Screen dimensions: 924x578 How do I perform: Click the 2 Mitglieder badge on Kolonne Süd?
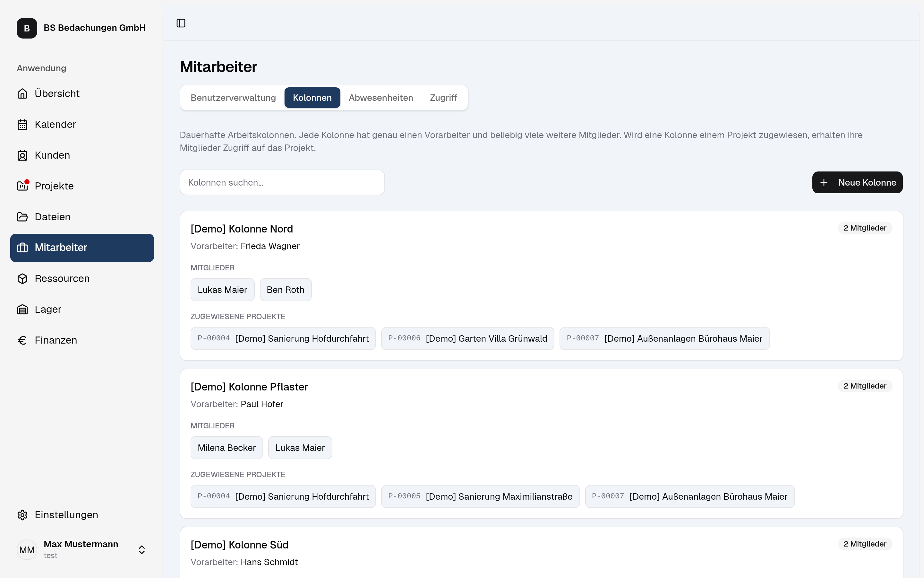865,544
